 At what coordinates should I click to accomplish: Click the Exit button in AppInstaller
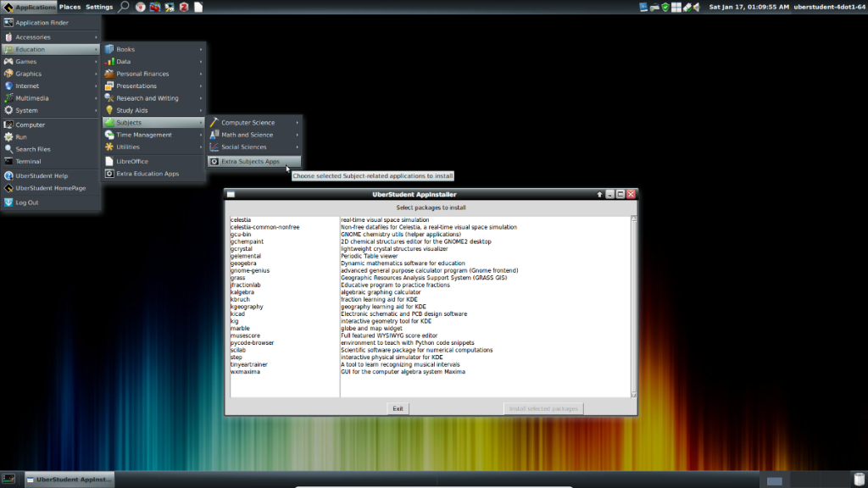click(398, 408)
